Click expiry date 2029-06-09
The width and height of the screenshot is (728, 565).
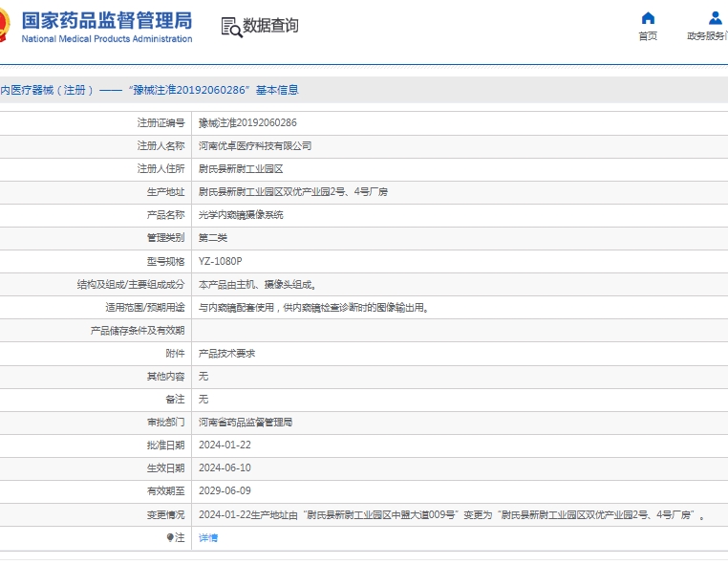[x=225, y=490]
